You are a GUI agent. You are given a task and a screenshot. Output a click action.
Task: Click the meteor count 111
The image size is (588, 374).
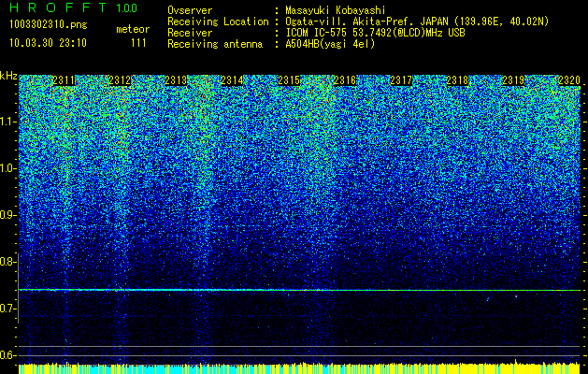138,43
